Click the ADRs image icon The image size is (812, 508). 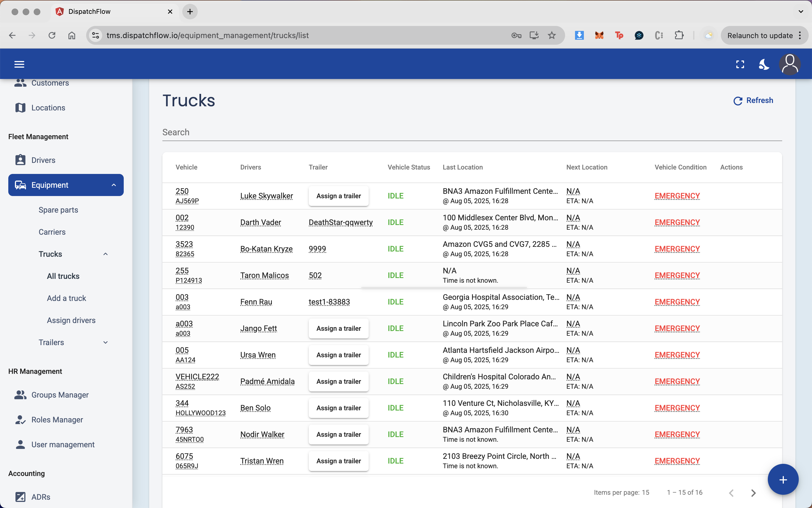[x=20, y=497]
